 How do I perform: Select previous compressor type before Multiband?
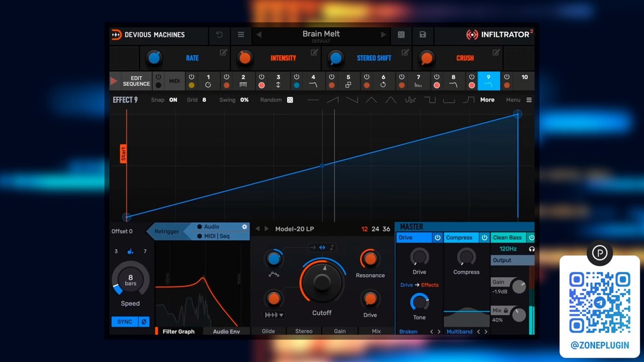click(x=479, y=332)
